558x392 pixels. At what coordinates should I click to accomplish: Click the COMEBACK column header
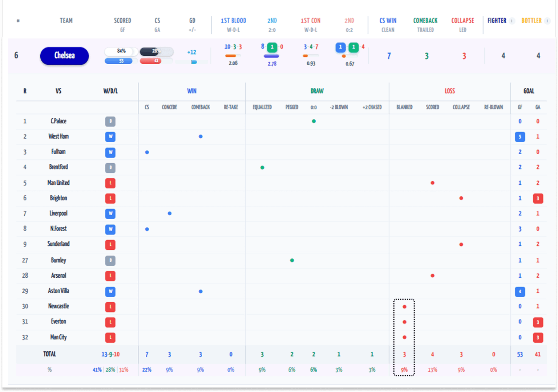[x=425, y=21]
